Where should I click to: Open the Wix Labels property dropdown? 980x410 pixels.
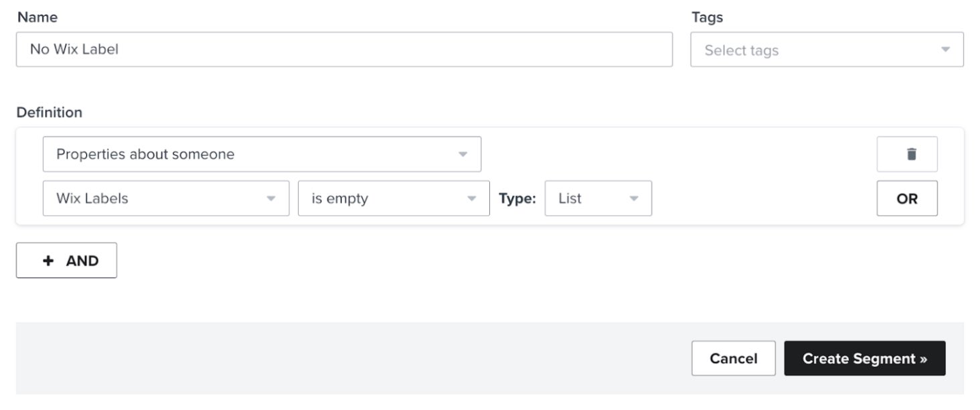(164, 198)
